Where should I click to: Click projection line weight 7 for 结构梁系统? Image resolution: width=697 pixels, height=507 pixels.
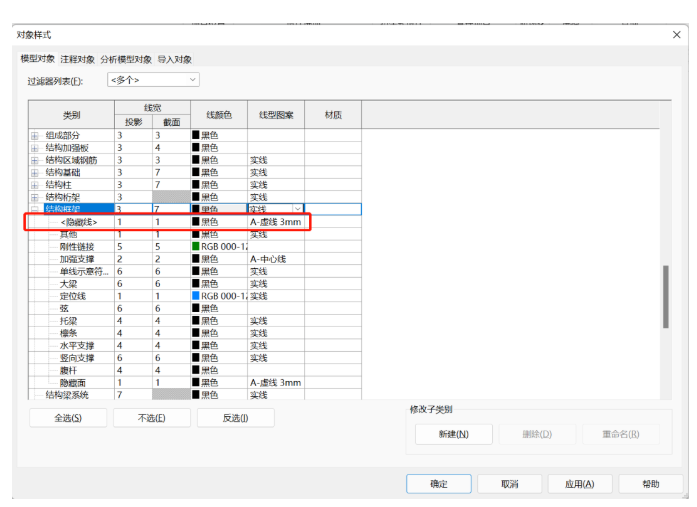pos(120,395)
